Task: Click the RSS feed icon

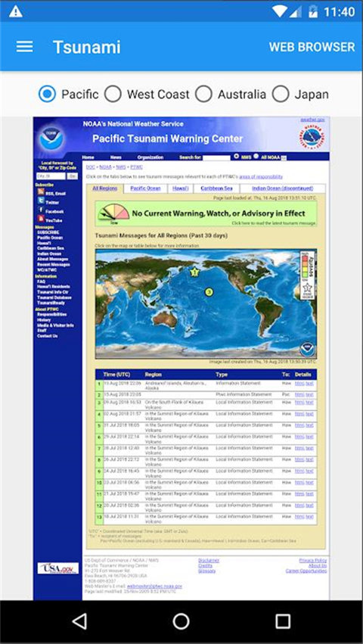Action: 41,191
